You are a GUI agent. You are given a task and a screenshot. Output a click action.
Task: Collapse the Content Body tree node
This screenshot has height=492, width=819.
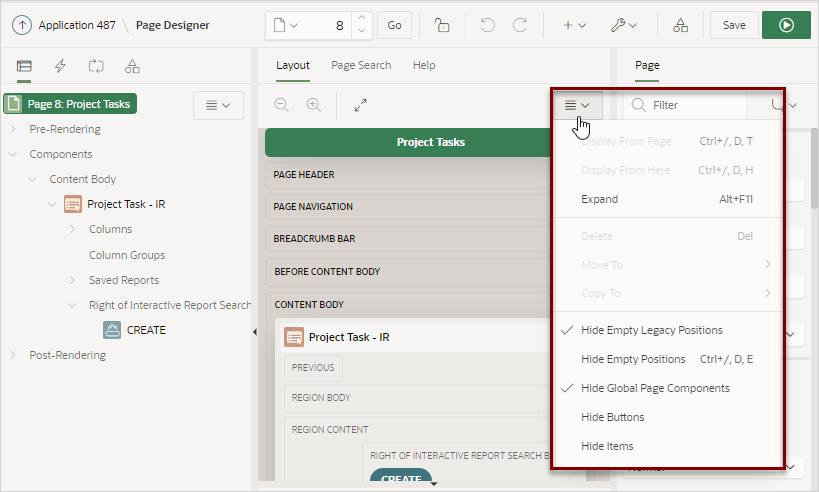coord(32,179)
